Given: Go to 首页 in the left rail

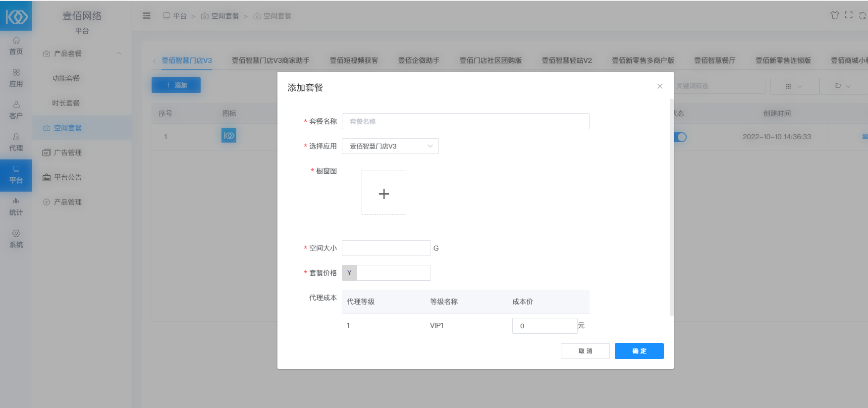Looking at the screenshot, I should 16,46.
